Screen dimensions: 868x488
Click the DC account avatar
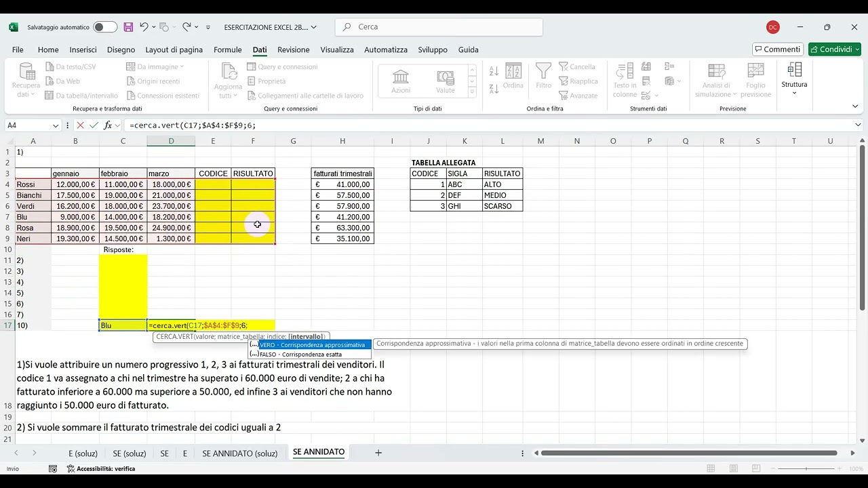click(x=773, y=27)
